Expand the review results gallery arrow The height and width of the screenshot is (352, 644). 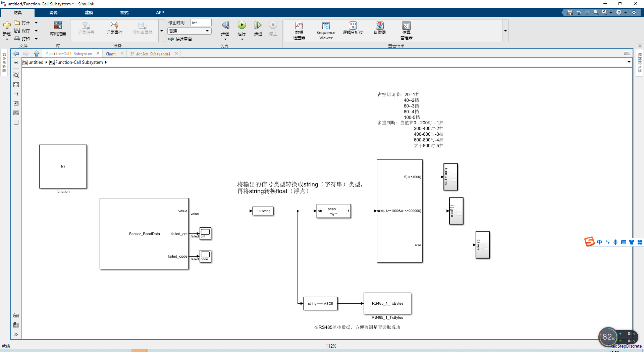pos(505,31)
